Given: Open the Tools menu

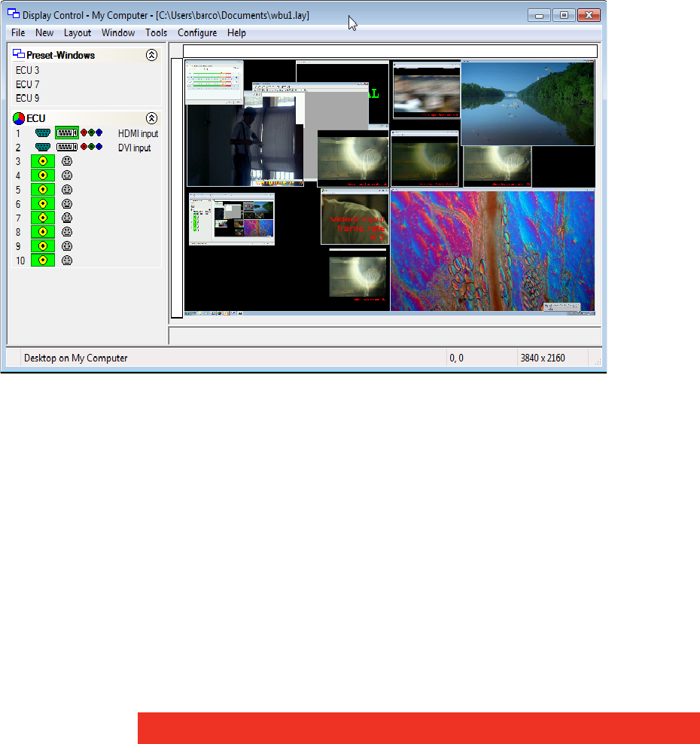Looking at the screenshot, I should [x=157, y=33].
